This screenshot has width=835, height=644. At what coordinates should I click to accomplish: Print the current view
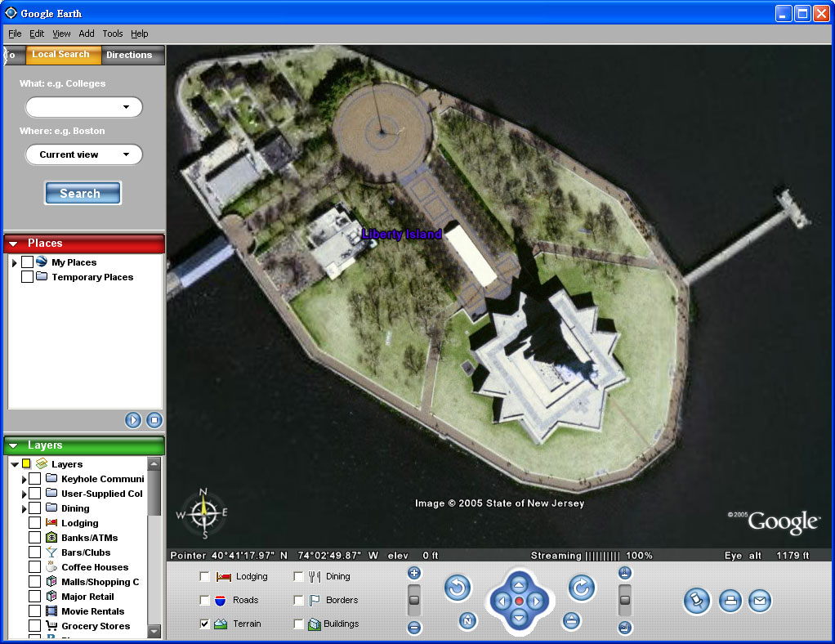click(x=730, y=601)
